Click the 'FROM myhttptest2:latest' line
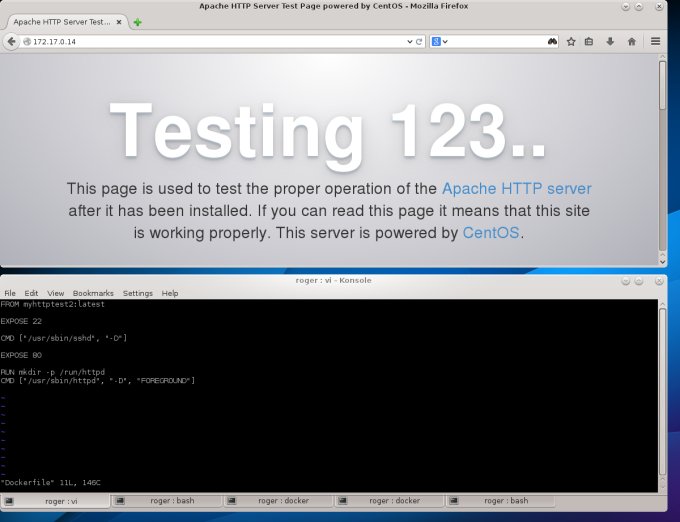The height and width of the screenshot is (522, 680). tap(52, 304)
